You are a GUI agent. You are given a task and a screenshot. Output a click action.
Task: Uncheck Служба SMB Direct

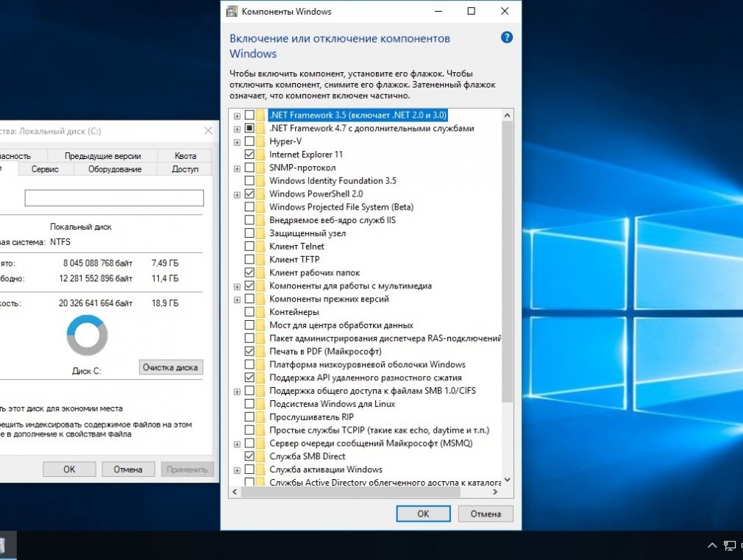point(249,457)
